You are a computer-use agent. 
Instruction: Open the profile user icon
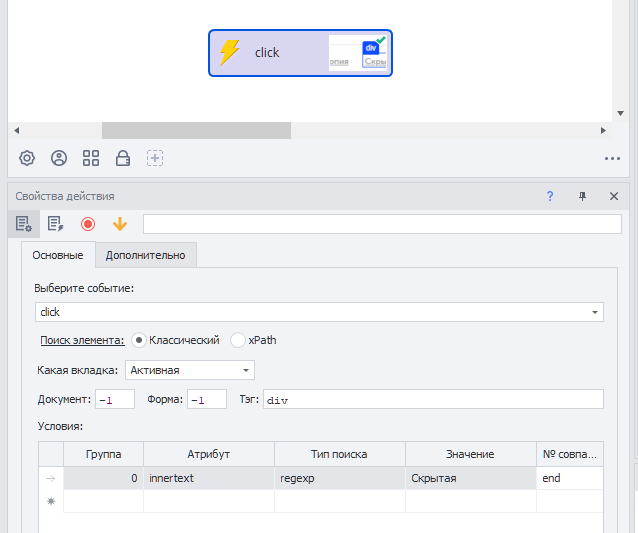(x=59, y=158)
